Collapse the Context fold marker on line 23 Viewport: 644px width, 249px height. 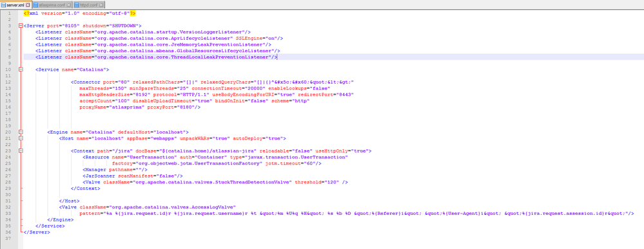[x=21, y=151]
